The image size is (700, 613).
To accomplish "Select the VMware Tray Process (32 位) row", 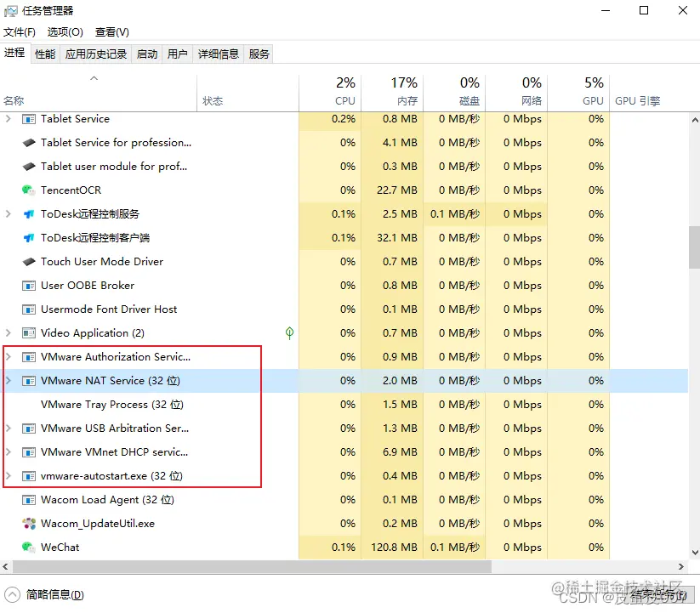I will point(344,405).
